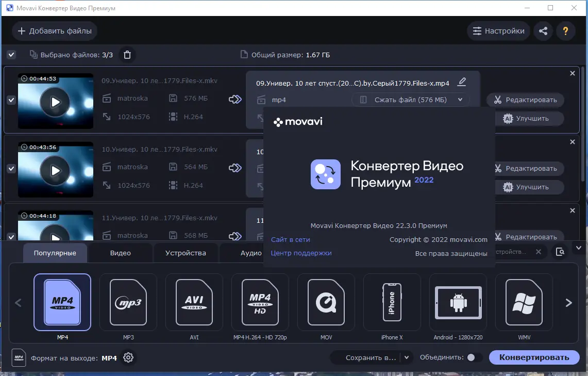
Task: Select the MP4 H.264 HD 720p preset
Action: point(260,302)
